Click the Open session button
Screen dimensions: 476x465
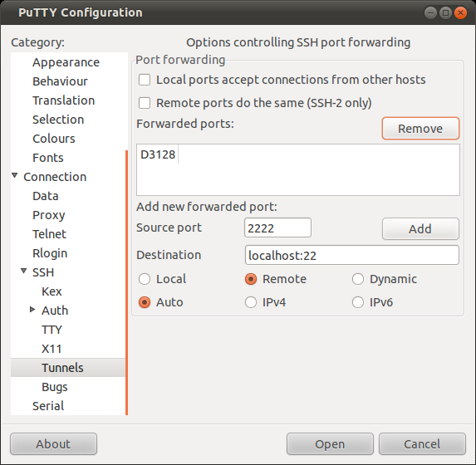coord(330,444)
